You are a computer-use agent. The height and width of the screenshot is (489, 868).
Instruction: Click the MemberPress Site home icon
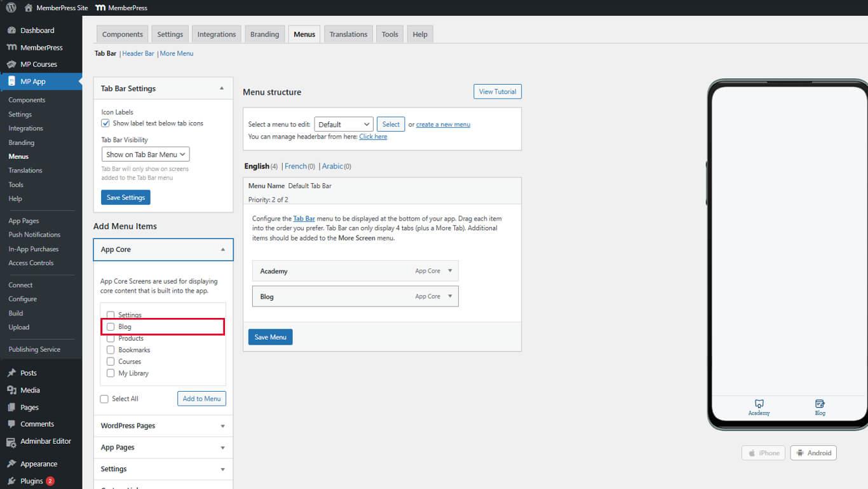(x=29, y=8)
